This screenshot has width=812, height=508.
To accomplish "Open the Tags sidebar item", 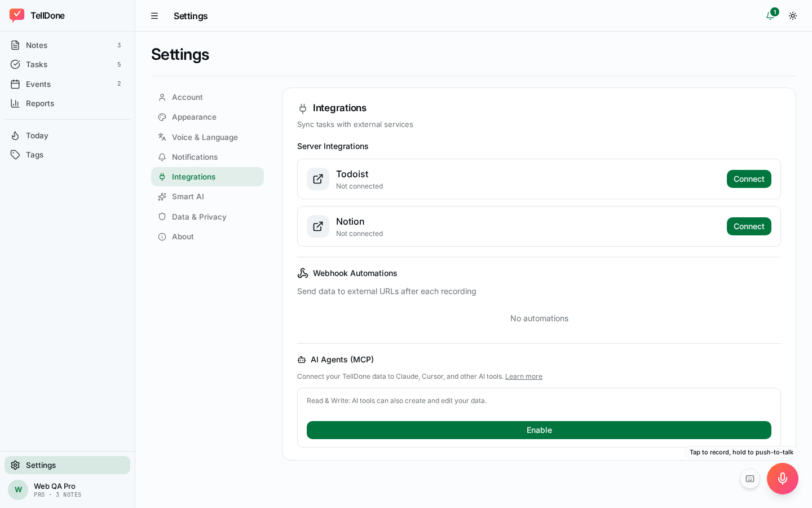I will pyautogui.click(x=67, y=155).
